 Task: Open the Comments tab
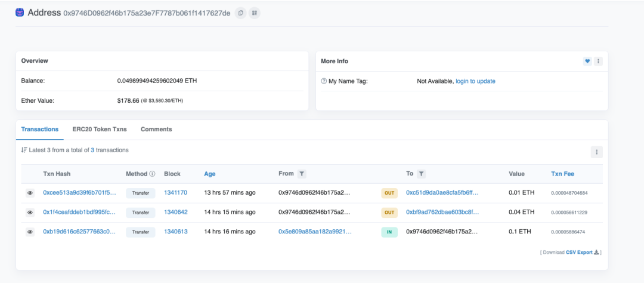pos(156,129)
